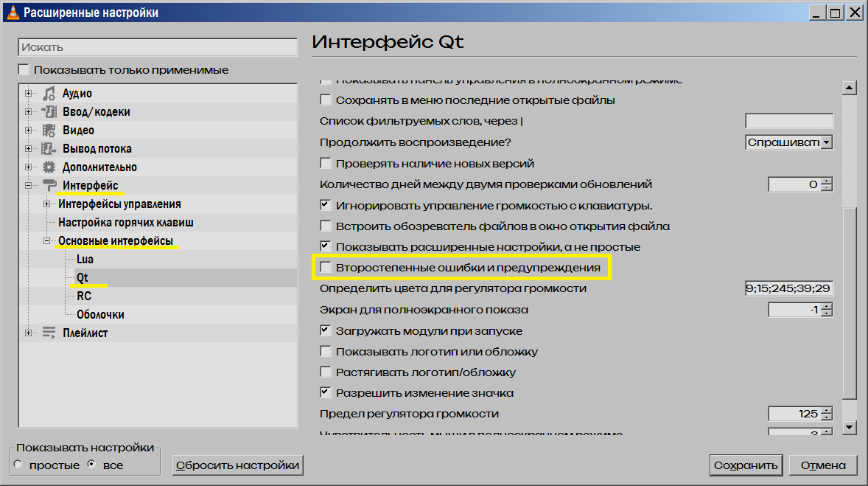Uncheck 'Показывать расширенные настройки, а не простые'

point(326,246)
